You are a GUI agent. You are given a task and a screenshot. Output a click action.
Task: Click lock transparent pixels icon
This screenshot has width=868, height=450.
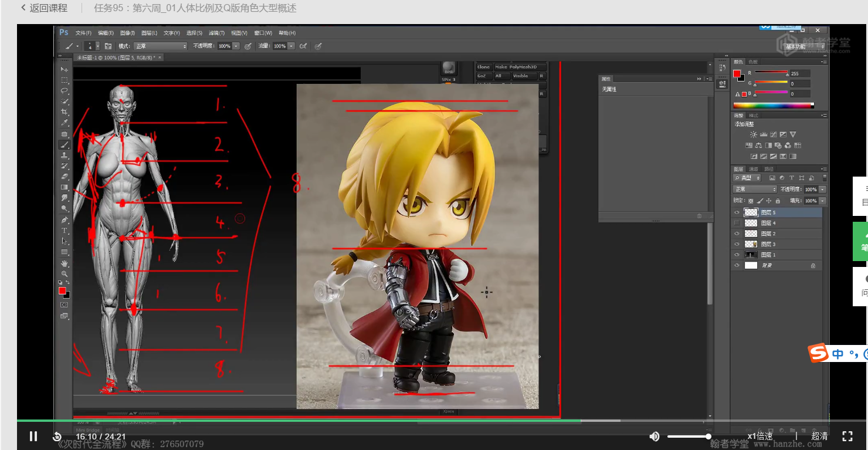[751, 201]
